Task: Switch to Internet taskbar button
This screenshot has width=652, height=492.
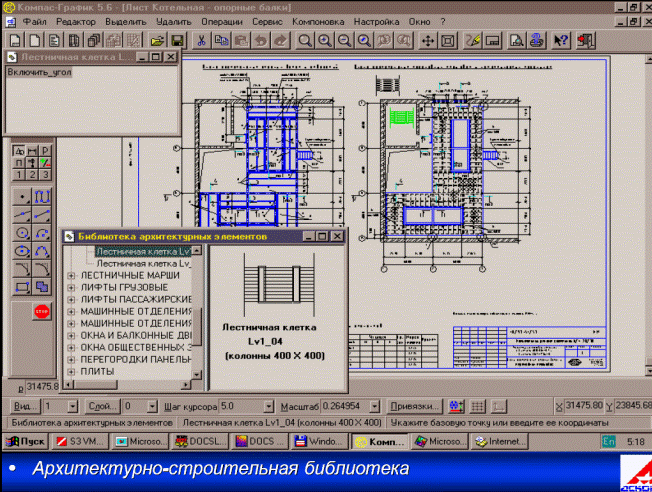Action: coord(500,441)
